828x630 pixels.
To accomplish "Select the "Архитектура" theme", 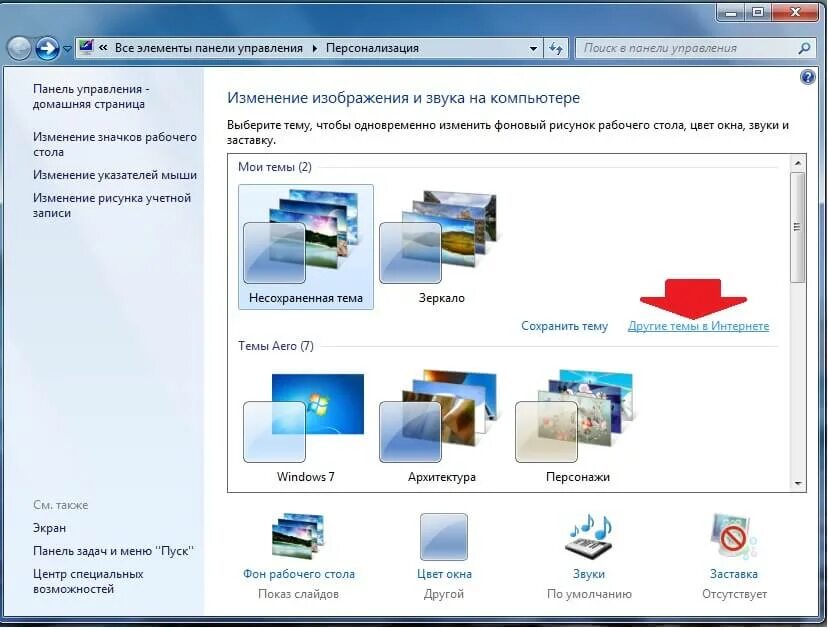I will (x=441, y=426).
